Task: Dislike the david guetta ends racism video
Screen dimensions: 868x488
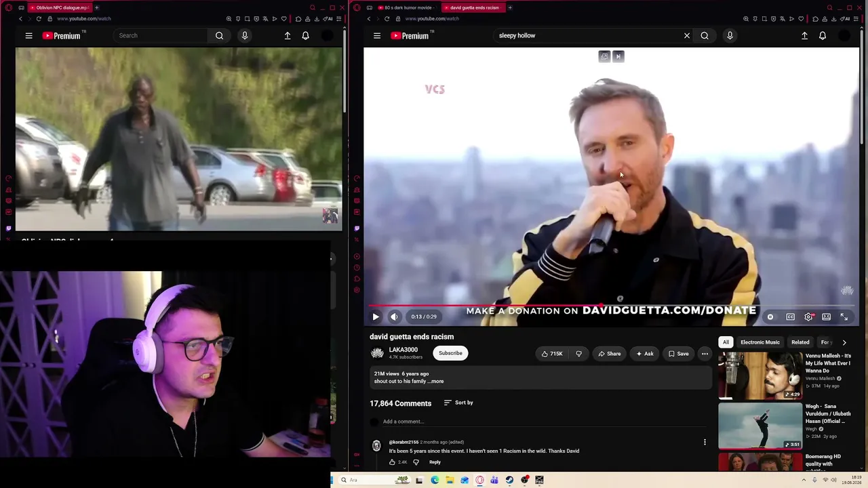Action: pos(579,353)
